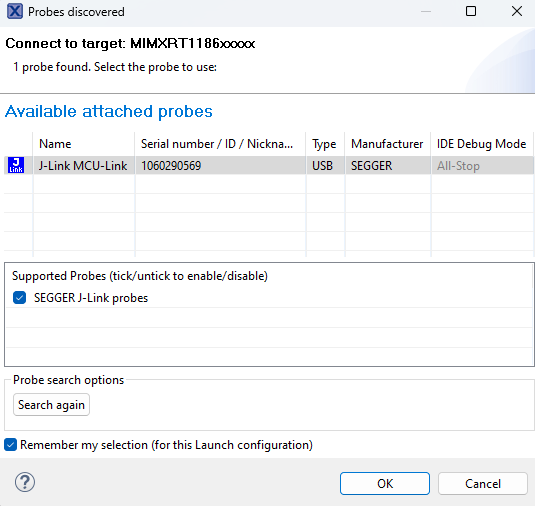Open the help question mark icon

click(25, 482)
